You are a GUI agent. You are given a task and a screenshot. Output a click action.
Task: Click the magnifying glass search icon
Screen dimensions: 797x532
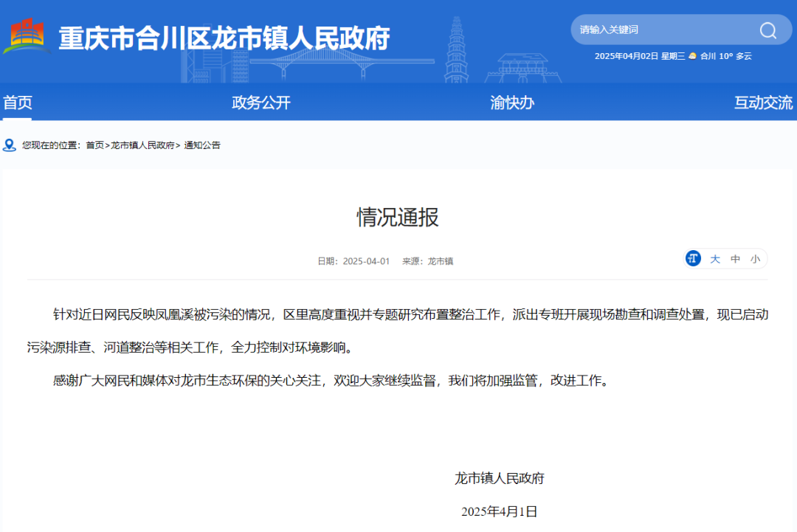click(768, 30)
